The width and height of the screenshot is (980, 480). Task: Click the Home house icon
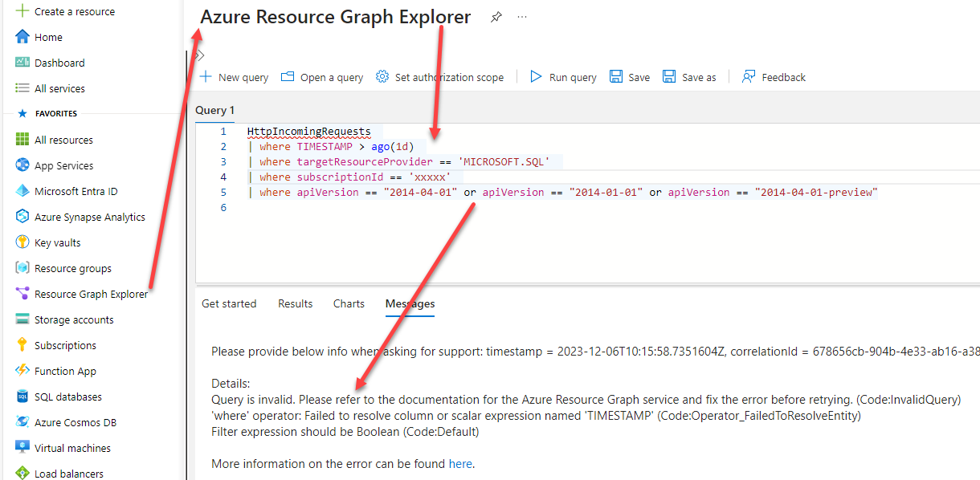[22, 37]
